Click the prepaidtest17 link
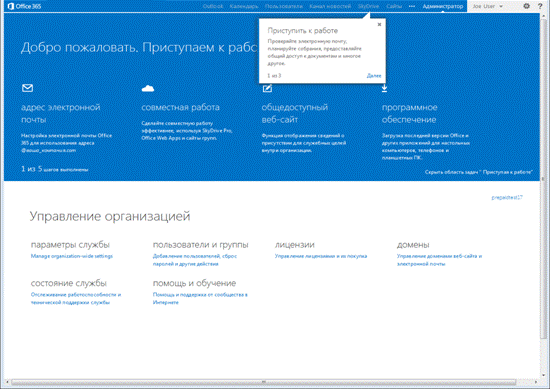Screen dimensions: 550x389 pos(507,197)
